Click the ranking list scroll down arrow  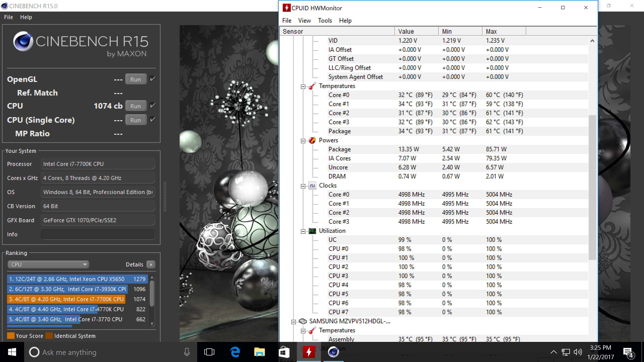152,324
